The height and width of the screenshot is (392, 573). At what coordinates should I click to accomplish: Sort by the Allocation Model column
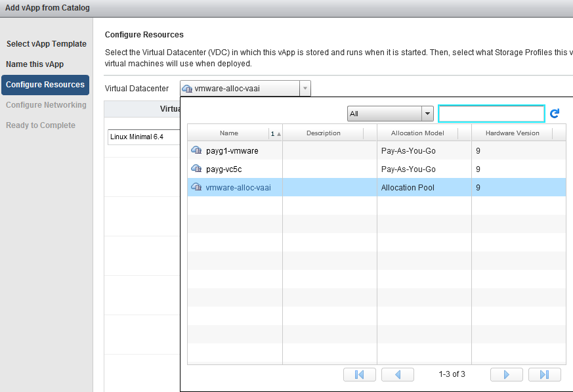coord(417,133)
